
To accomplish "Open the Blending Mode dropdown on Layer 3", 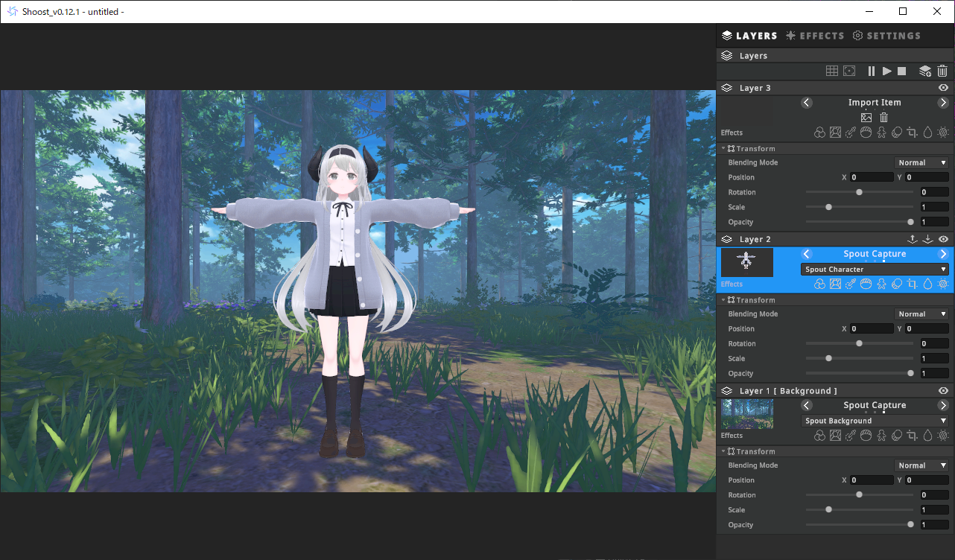I will pos(921,162).
